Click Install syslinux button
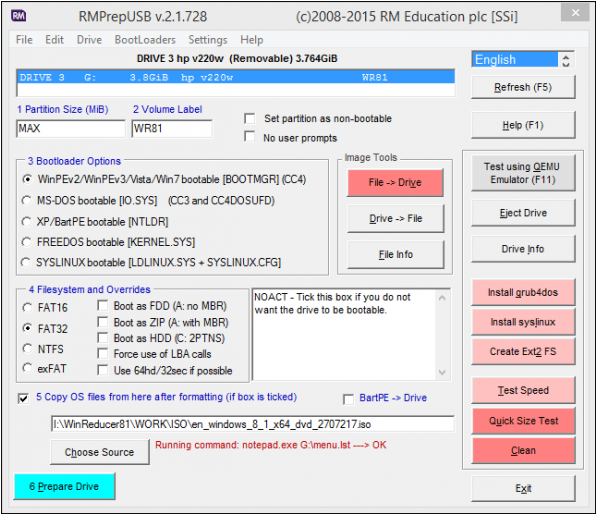 coord(523,322)
